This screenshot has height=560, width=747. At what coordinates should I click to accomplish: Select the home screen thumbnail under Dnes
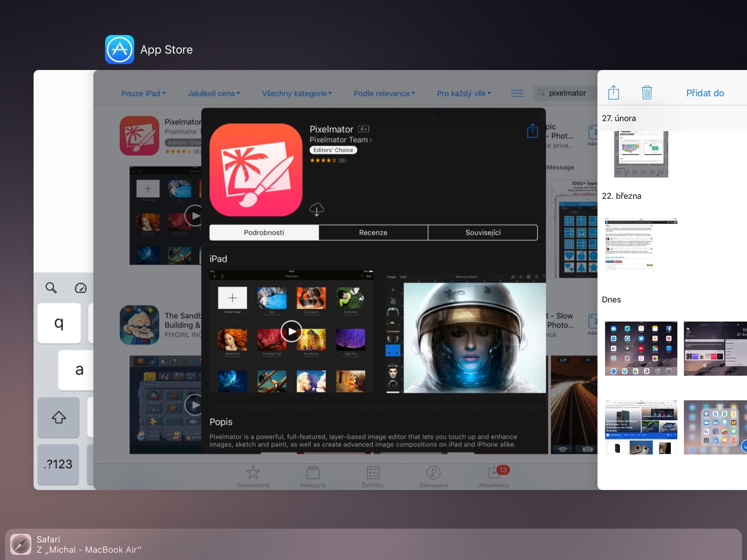coord(641,348)
